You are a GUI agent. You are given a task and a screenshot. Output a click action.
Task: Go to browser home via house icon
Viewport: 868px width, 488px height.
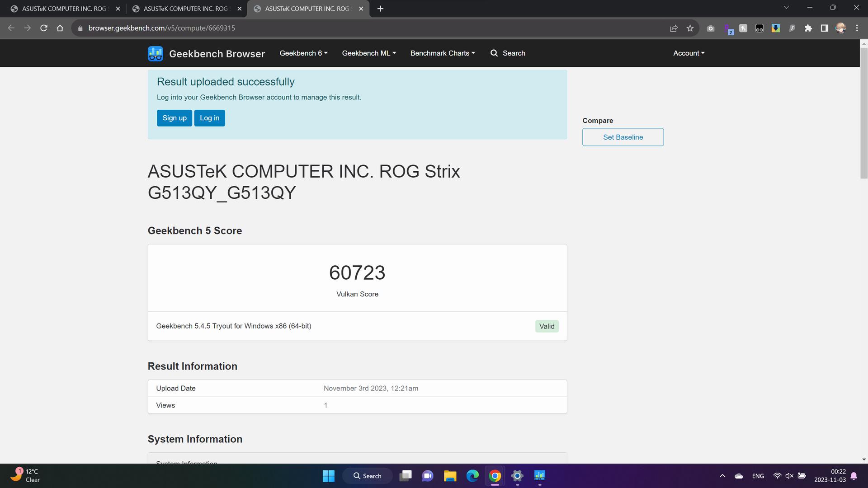[x=60, y=28]
